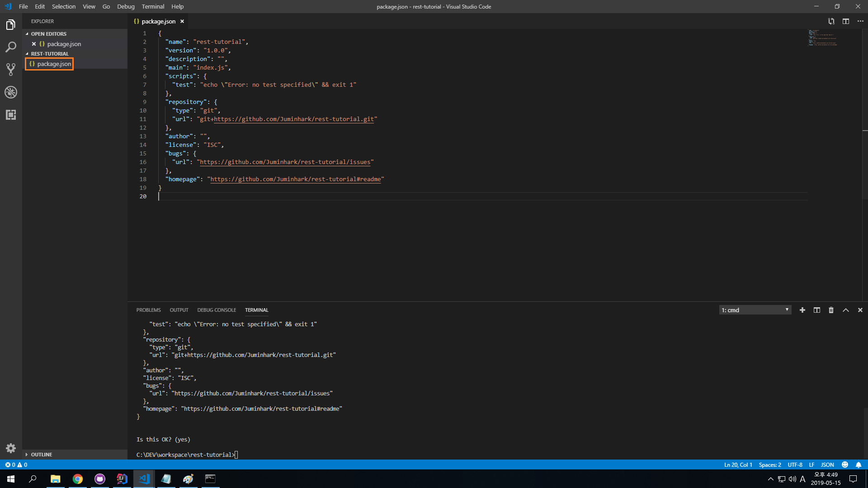Close package.json in Open Editors list
Viewport: 868px width, 488px height.
click(34, 44)
